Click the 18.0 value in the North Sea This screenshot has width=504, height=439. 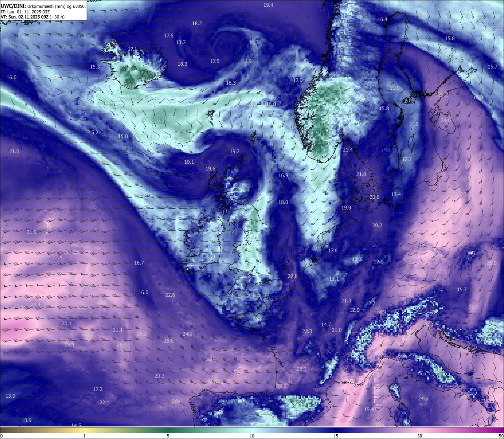pyautogui.click(x=283, y=202)
